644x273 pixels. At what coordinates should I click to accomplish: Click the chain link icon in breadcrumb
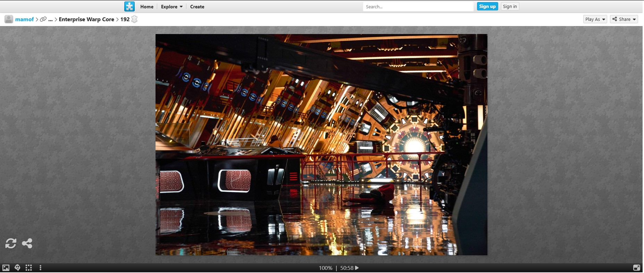pos(43,19)
